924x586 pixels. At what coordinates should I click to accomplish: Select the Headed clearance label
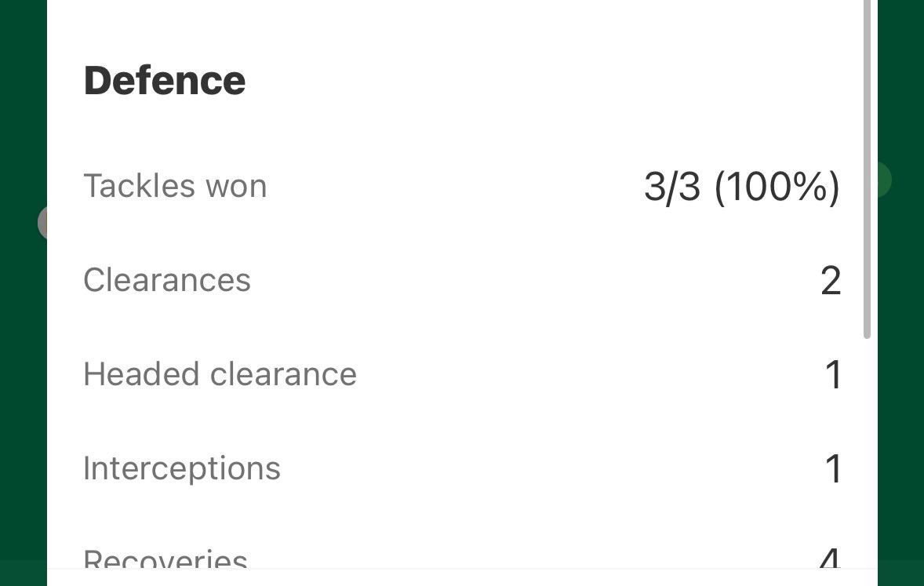(220, 373)
